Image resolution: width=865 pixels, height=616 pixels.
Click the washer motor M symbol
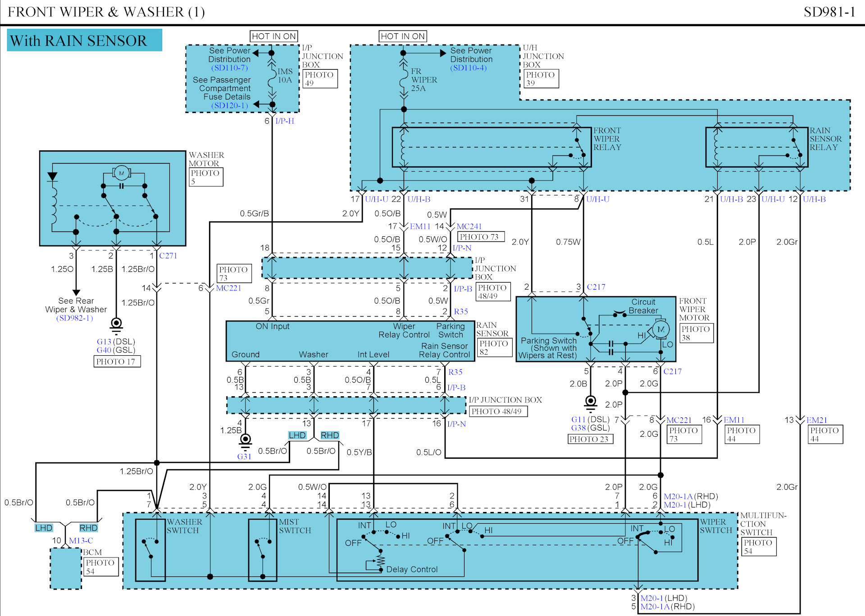121,173
